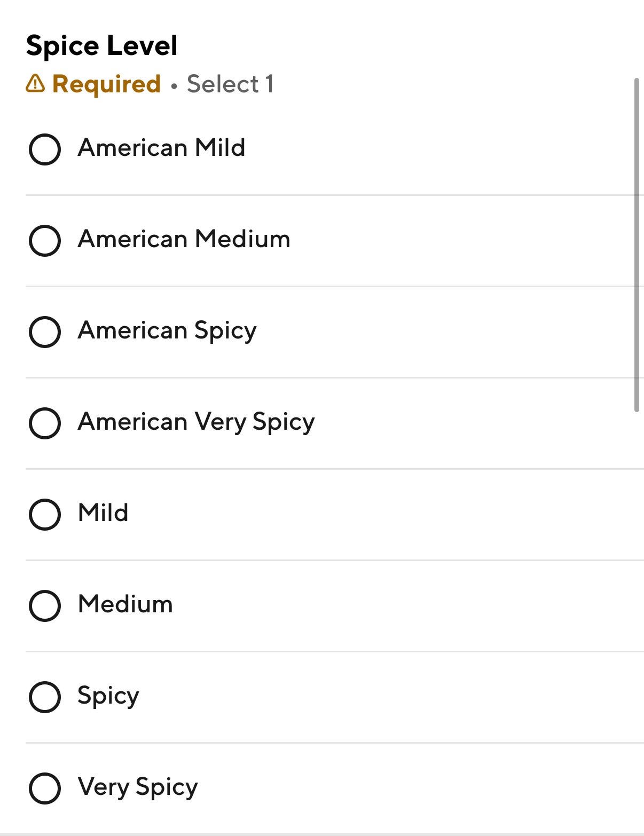644x836 pixels.
Task: Choose the plain Medium radio circle
Action: (x=44, y=605)
